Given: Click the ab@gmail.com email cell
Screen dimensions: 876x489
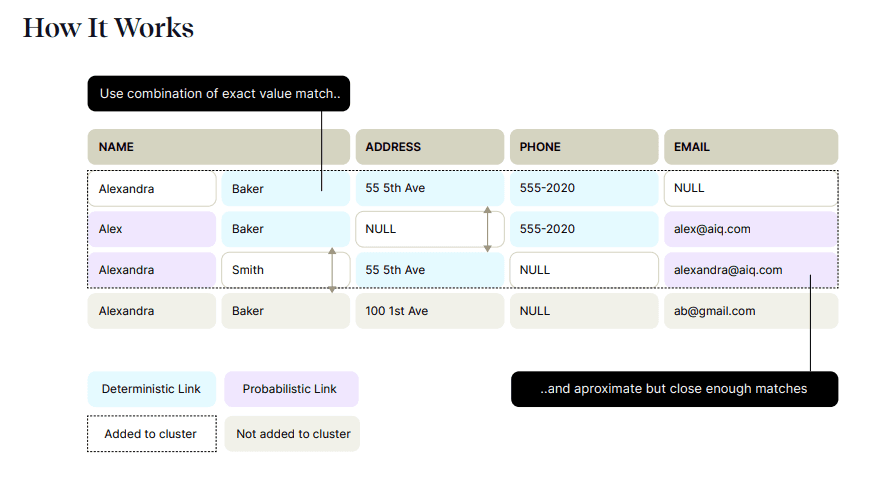Looking at the screenshot, I should [750, 311].
